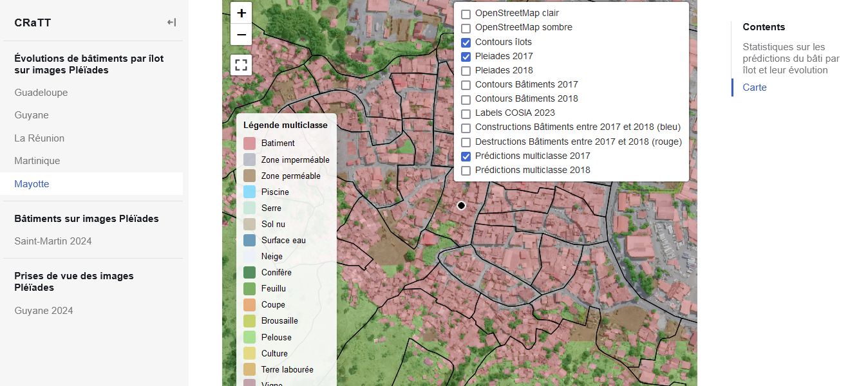Zoom out on the map
This screenshot has width=868, height=386.
tap(241, 35)
